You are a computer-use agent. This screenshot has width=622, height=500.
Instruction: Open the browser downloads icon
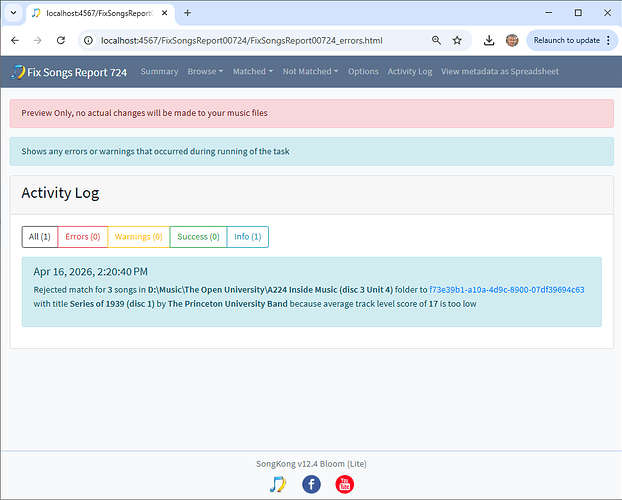tap(488, 41)
